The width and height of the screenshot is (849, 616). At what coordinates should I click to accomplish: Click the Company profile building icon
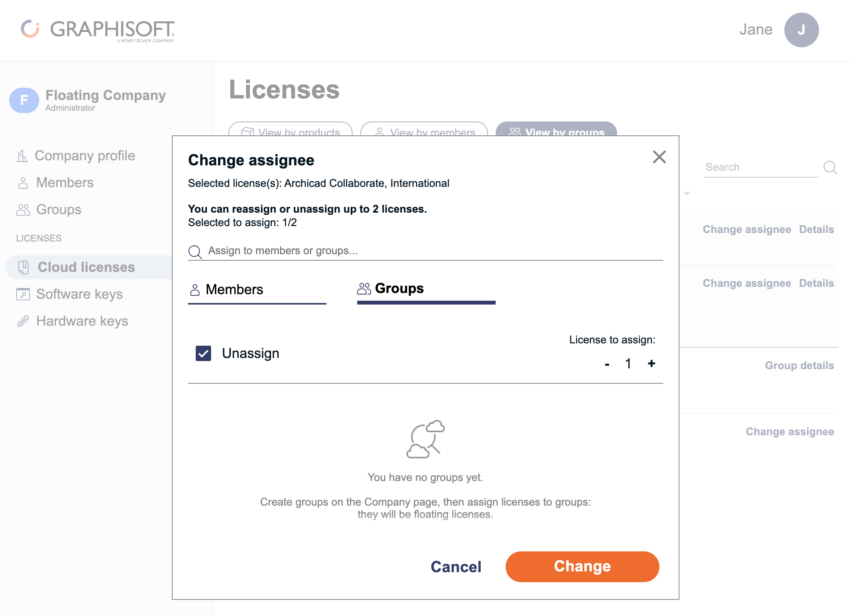click(22, 156)
